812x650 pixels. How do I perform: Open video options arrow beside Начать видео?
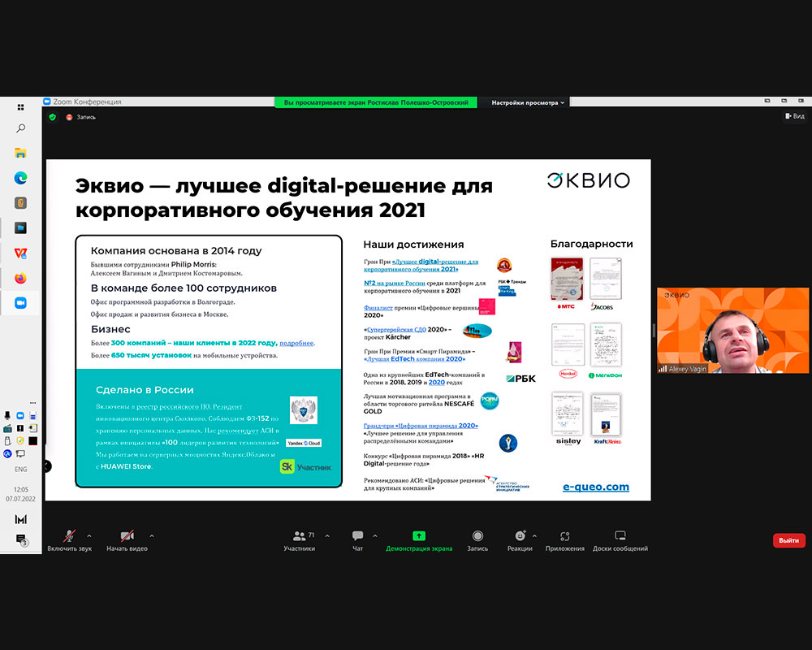(152, 536)
